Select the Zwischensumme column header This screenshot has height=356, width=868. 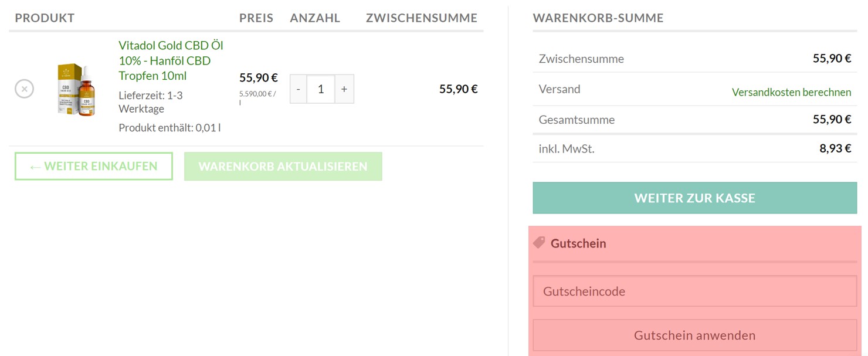pyautogui.click(x=422, y=18)
